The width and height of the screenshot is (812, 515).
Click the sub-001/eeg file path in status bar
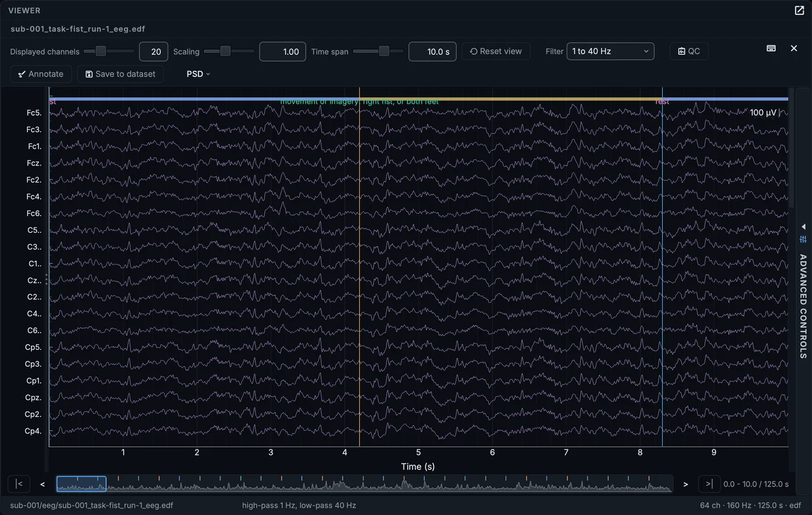pyautogui.click(x=92, y=506)
